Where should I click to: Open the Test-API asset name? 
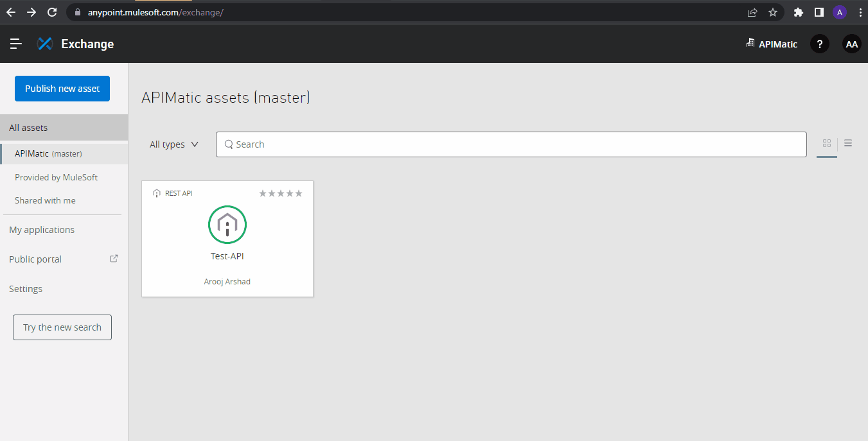(227, 256)
